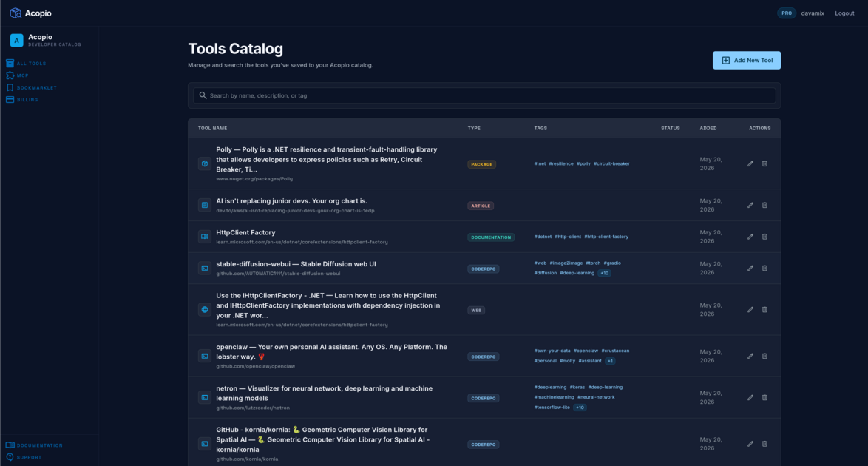Select the #tensorflow-lite tag
The image size is (868, 466).
552,408
